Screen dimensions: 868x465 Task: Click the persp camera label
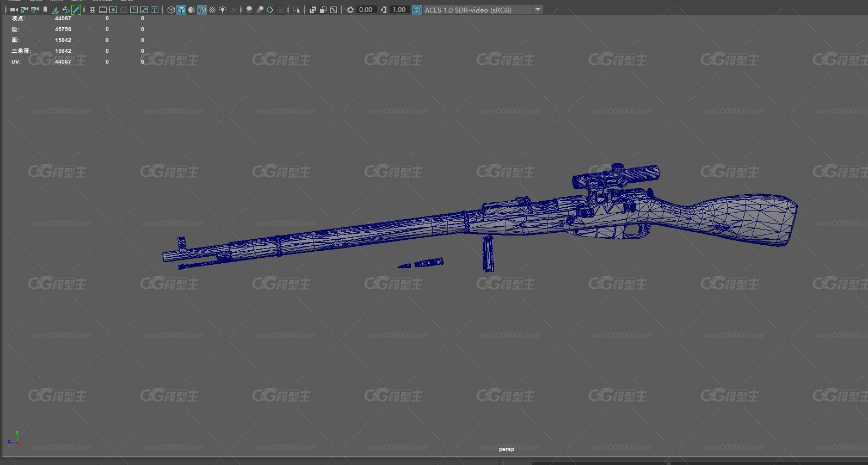click(x=506, y=449)
